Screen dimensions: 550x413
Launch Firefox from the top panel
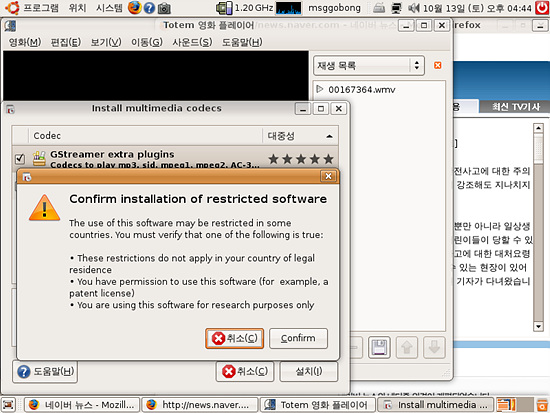135,7
